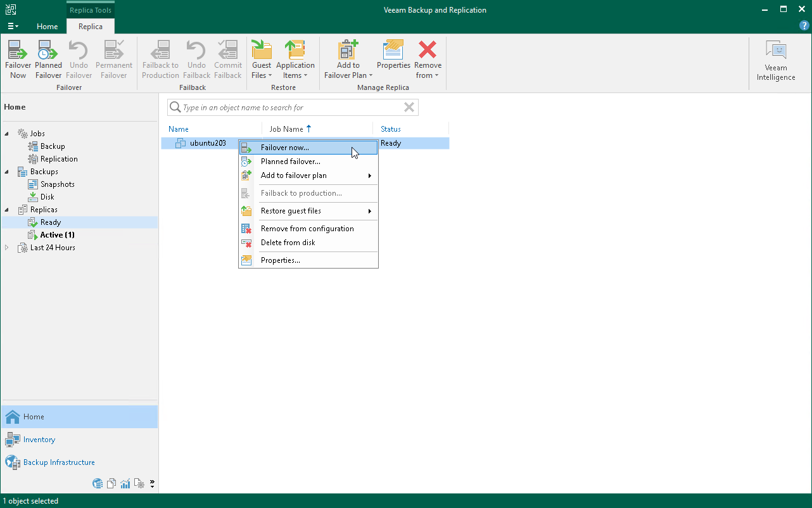Image resolution: width=812 pixels, height=508 pixels.
Task: Open the Remove from ribbon dropdown
Action: tap(428, 60)
